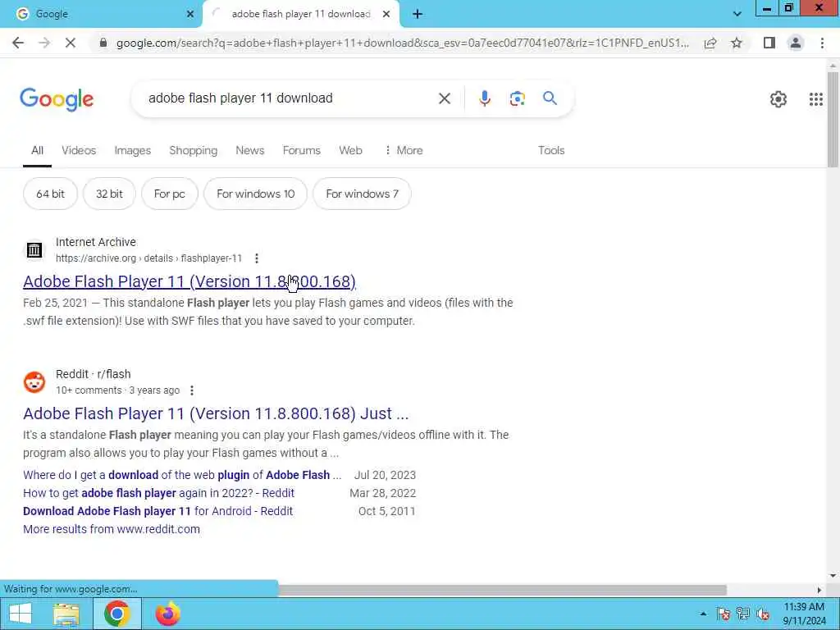Click the muted volume tray icon
Screen dimensions: 840x630
764,614
